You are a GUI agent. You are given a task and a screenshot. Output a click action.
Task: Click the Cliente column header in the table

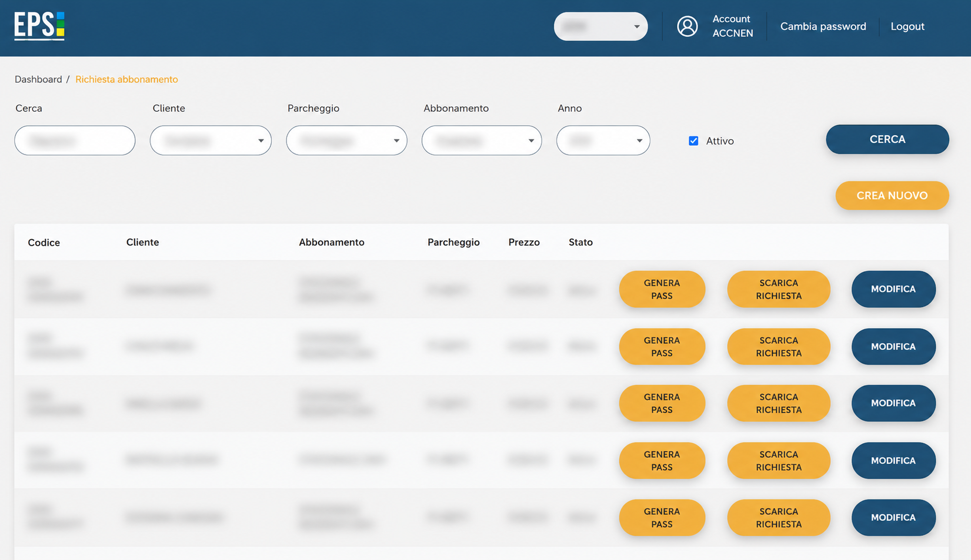point(142,242)
